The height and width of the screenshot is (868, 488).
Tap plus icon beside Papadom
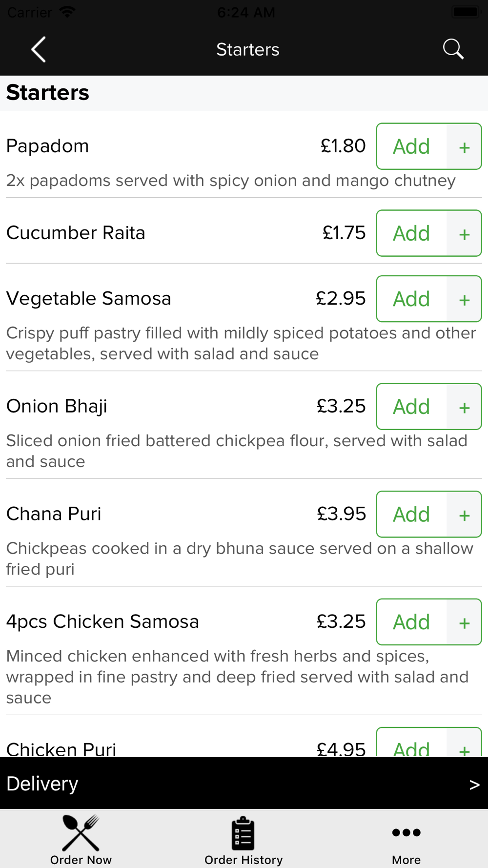464,146
